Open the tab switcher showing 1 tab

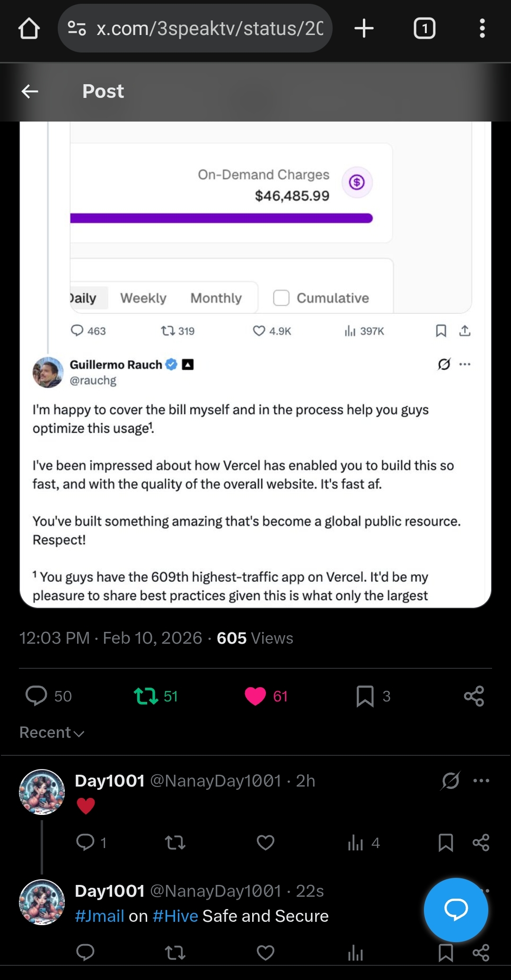click(x=424, y=28)
